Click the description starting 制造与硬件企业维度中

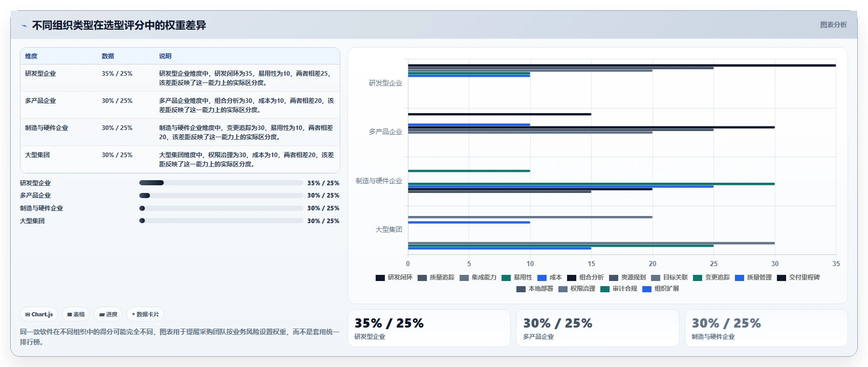coord(246,133)
